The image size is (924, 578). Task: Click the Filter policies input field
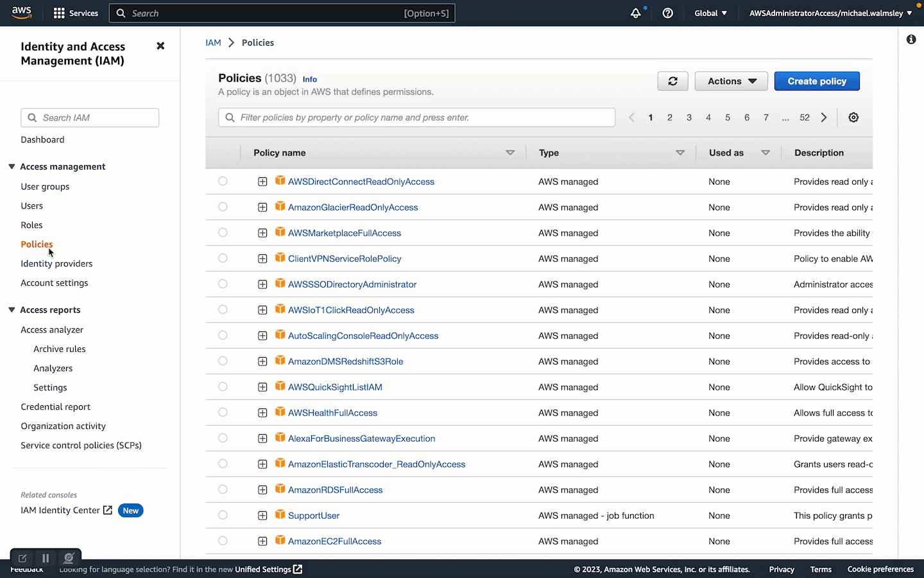click(x=416, y=118)
